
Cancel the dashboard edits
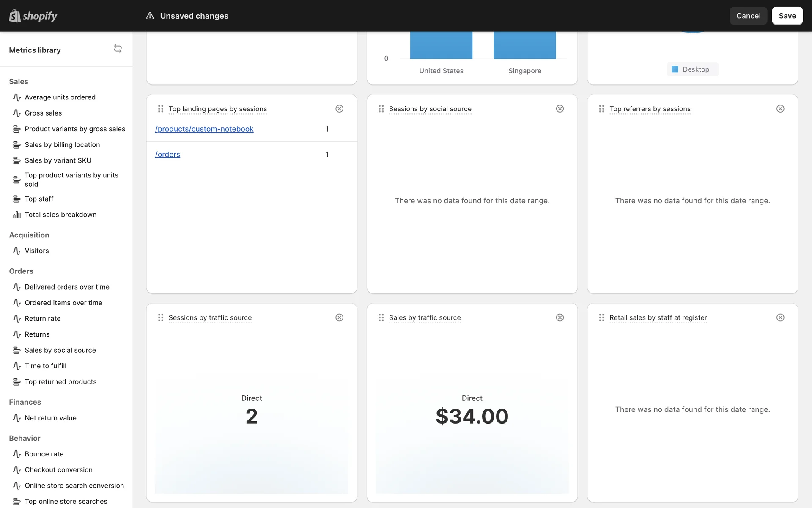pyautogui.click(x=748, y=16)
